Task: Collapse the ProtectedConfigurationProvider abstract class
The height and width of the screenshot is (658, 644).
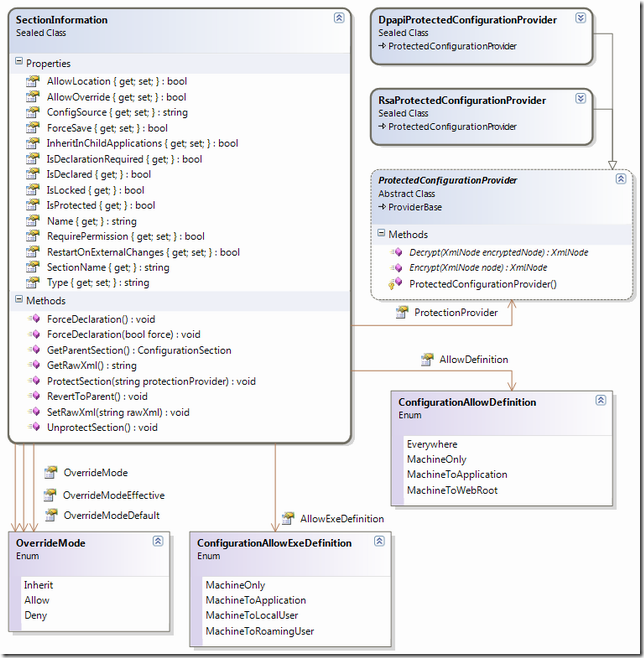Action: tap(621, 179)
